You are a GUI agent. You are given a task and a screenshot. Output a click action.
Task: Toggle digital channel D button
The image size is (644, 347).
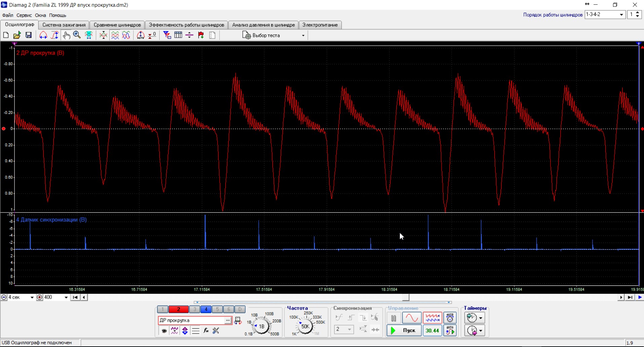point(240,309)
